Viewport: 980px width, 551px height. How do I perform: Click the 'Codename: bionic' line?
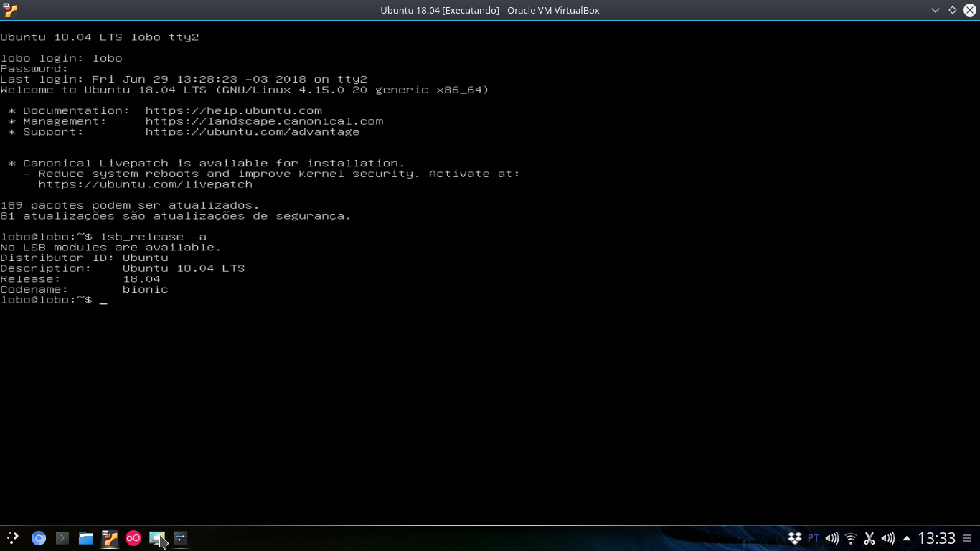coord(84,289)
